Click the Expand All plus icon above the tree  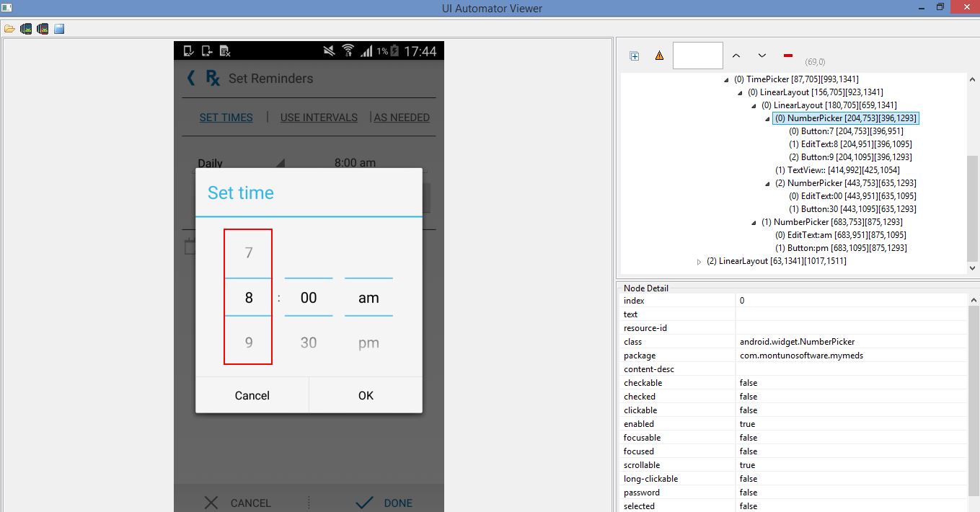[x=635, y=56]
